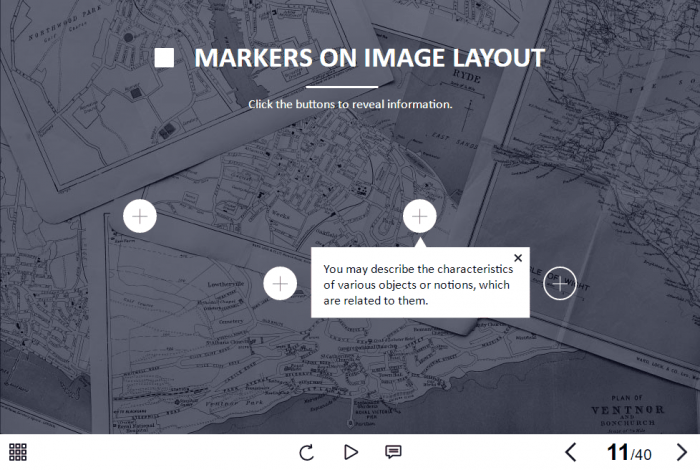Click the "Click the buttons to reveal information" text

tap(350, 104)
